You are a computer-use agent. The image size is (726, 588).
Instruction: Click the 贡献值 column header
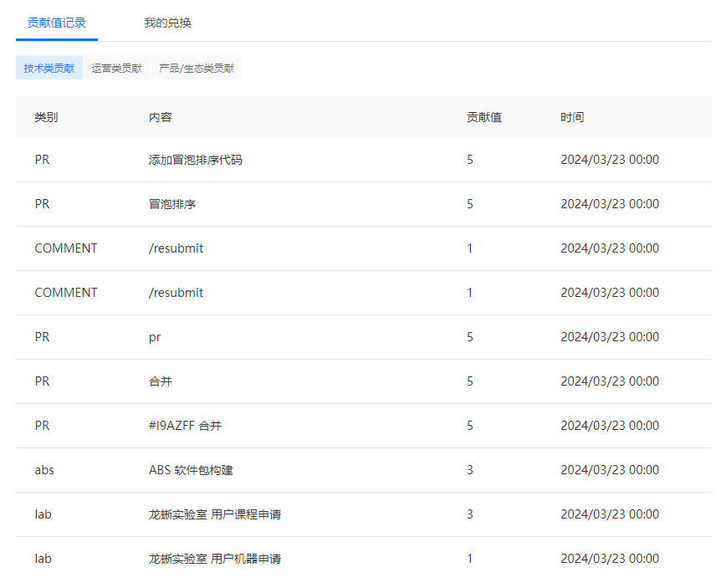tap(483, 117)
